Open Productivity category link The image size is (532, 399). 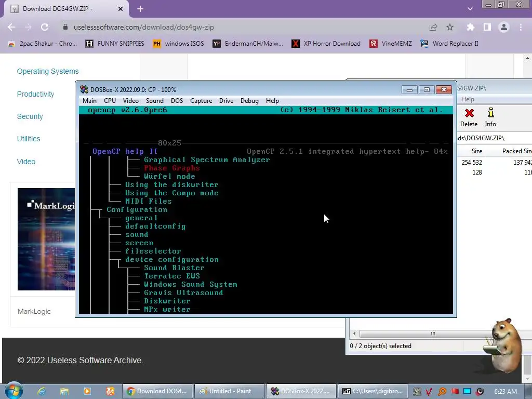click(x=36, y=94)
